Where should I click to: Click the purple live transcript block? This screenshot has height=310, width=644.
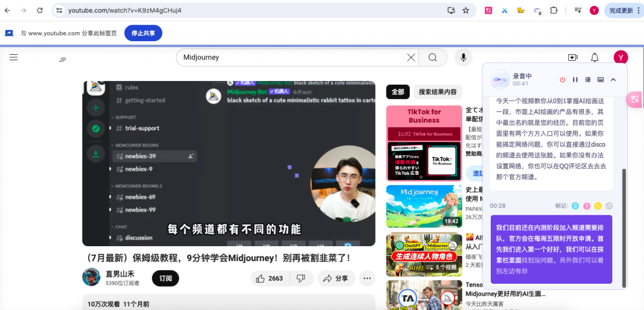coord(551,249)
